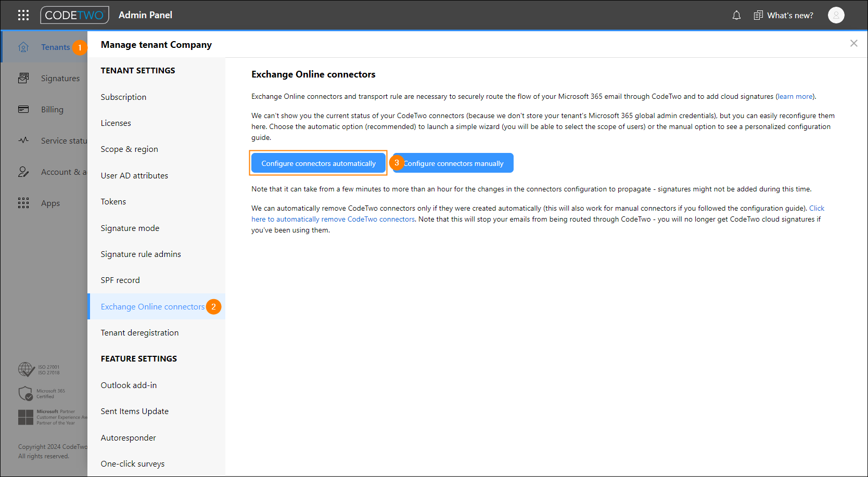868x477 pixels.
Task: Click the Billing card icon
Action: pos(23,109)
